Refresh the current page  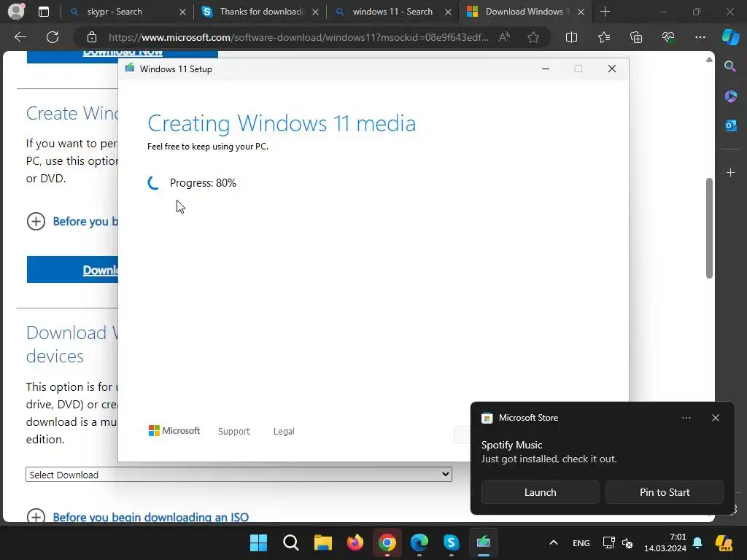click(53, 37)
